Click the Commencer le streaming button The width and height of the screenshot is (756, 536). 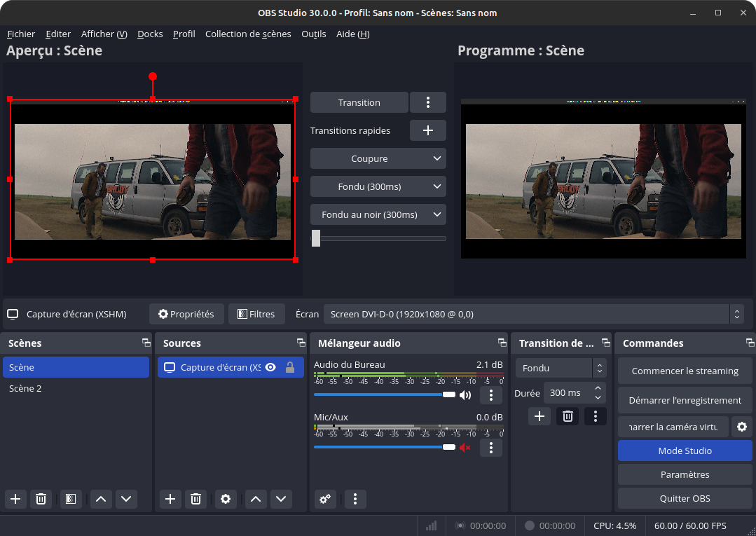tap(685, 371)
